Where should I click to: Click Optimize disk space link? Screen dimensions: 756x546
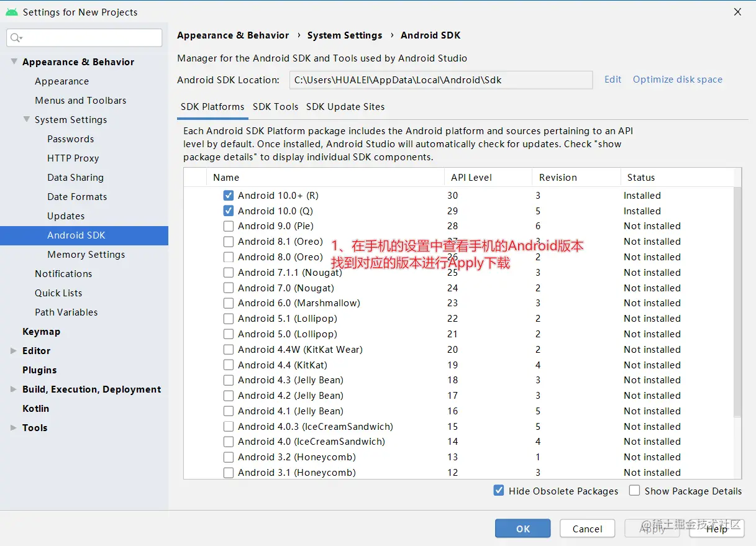pyautogui.click(x=678, y=80)
